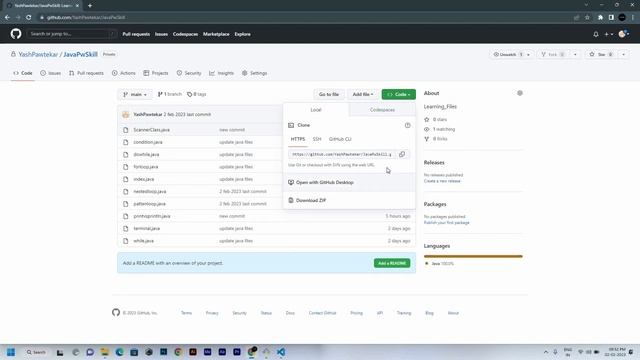Copy the HTTPS clone URL
The image size is (640, 360).
click(402, 154)
